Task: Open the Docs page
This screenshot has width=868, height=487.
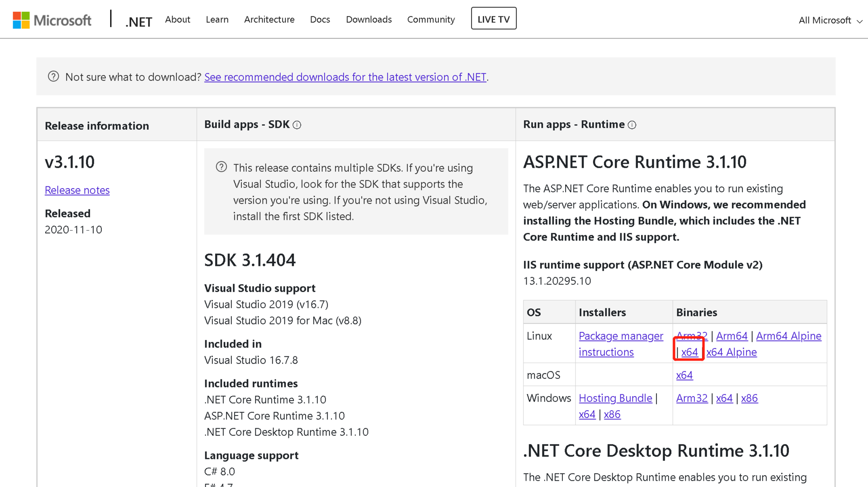Action: 320,19
